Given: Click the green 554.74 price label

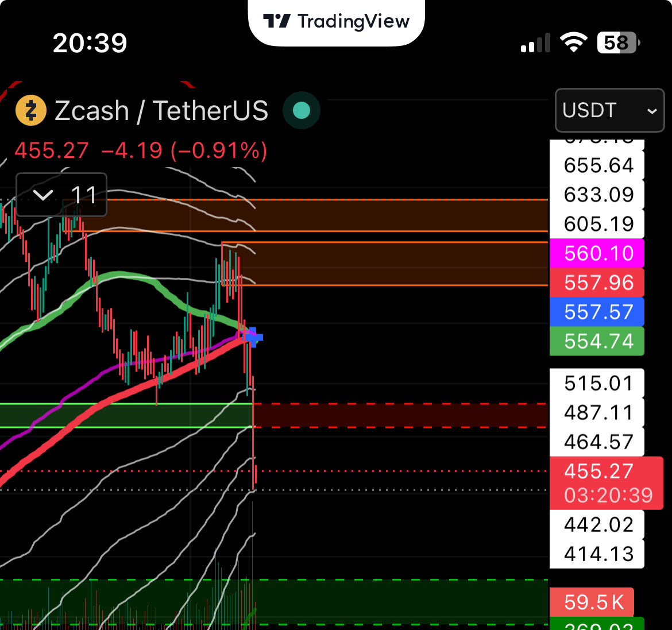Looking at the screenshot, I should coord(597,341).
